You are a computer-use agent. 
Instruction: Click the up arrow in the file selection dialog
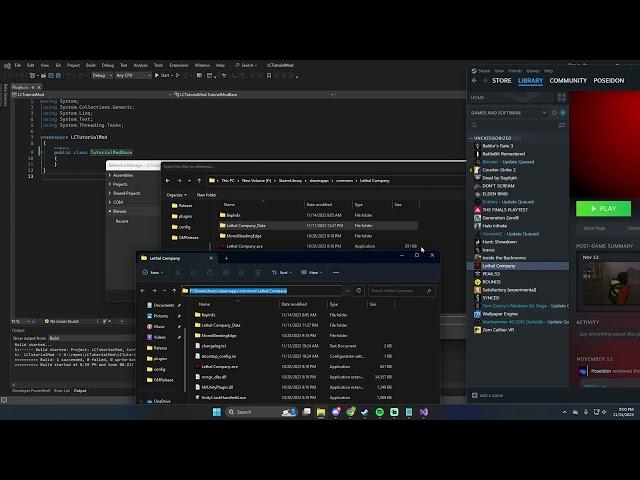pos(199,180)
